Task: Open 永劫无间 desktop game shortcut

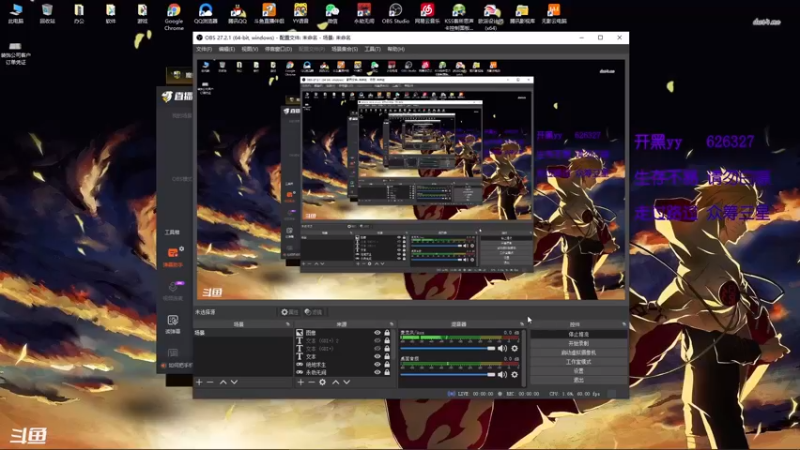Action: point(364,14)
